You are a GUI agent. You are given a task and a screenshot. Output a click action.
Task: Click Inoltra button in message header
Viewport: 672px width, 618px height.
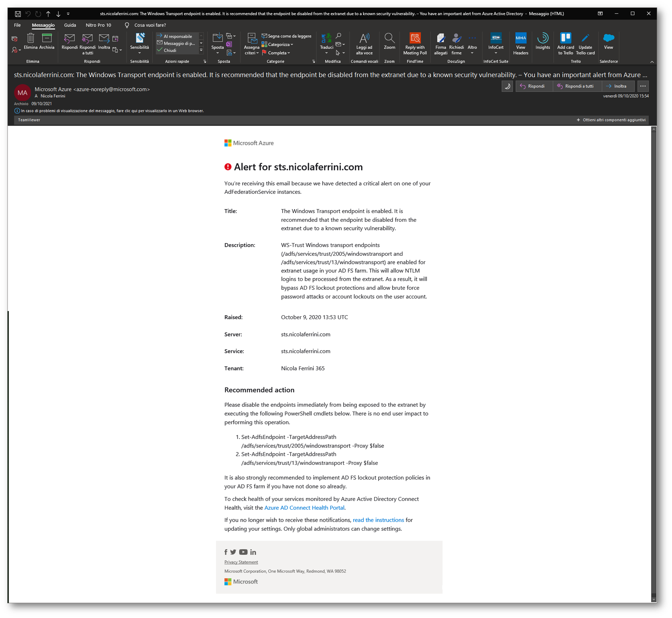618,86
